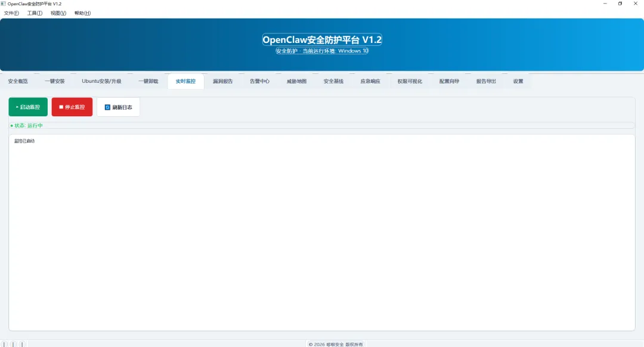Click the OpenClaw安全防护平台 V1.2 banner title
Viewport: 644px width, 347px height.
pyautogui.click(x=322, y=40)
